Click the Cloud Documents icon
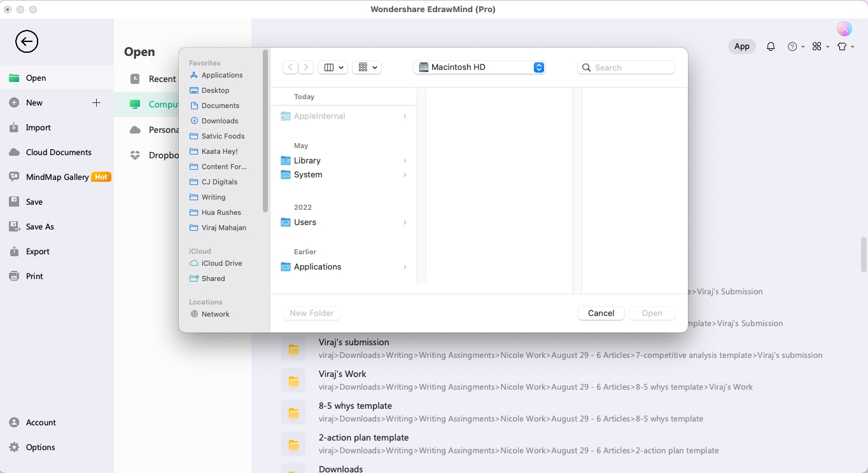 click(14, 152)
